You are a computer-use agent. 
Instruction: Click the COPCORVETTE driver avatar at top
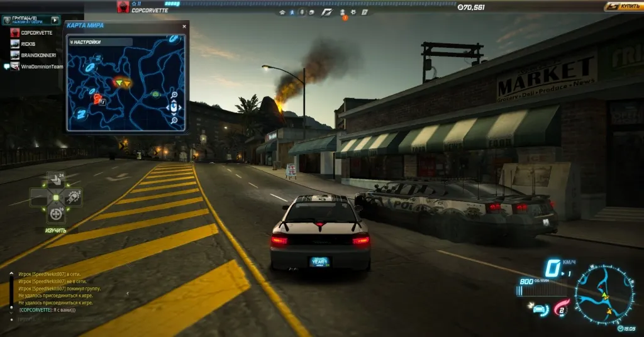click(123, 6)
